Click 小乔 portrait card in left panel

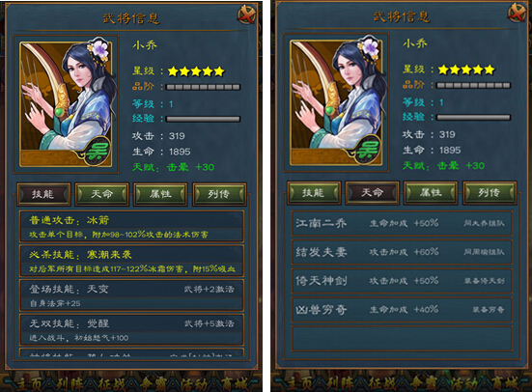(x=67, y=104)
